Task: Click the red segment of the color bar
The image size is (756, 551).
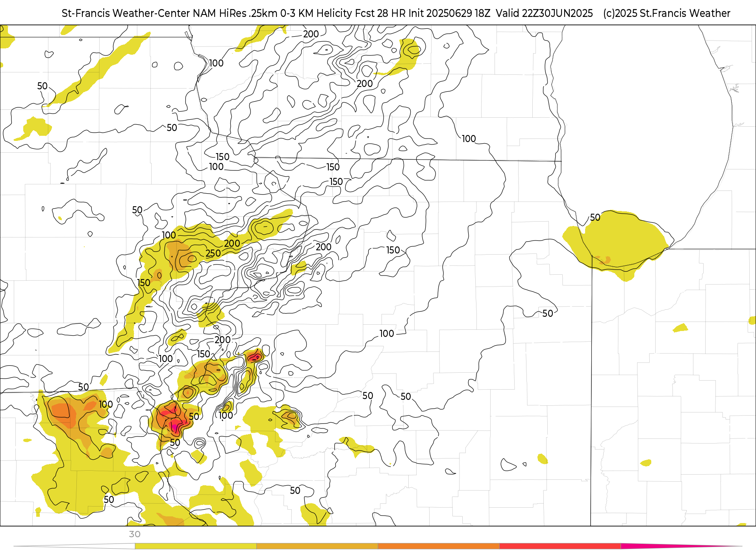Action: 560,546
